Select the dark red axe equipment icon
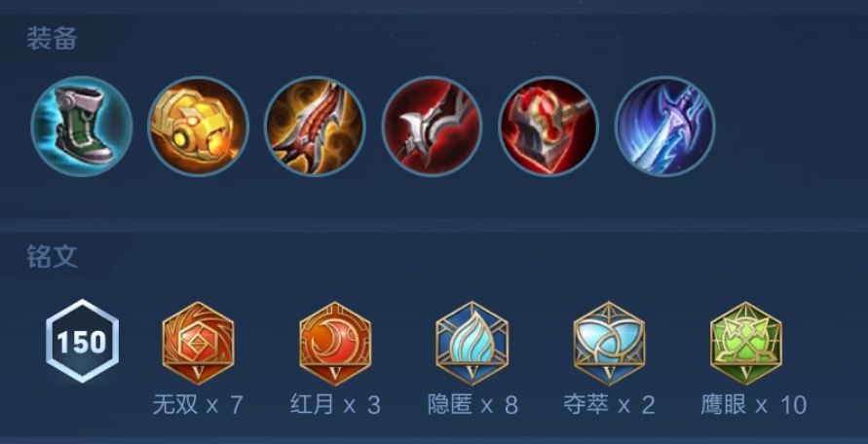The width and height of the screenshot is (868, 444). pos(432,127)
